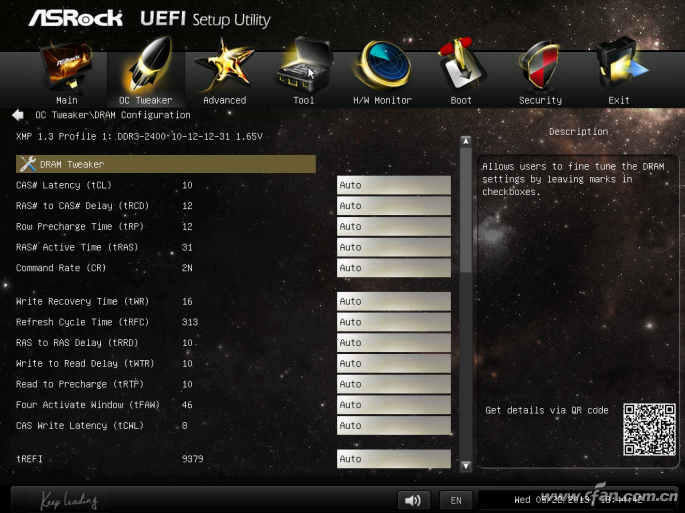Switch to the Boot tab label

(x=461, y=101)
